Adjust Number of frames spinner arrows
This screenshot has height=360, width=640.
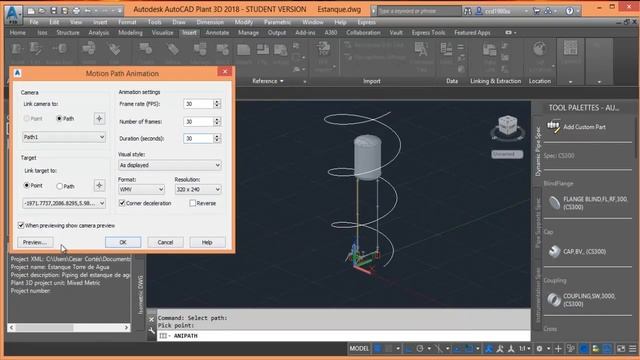point(217,122)
